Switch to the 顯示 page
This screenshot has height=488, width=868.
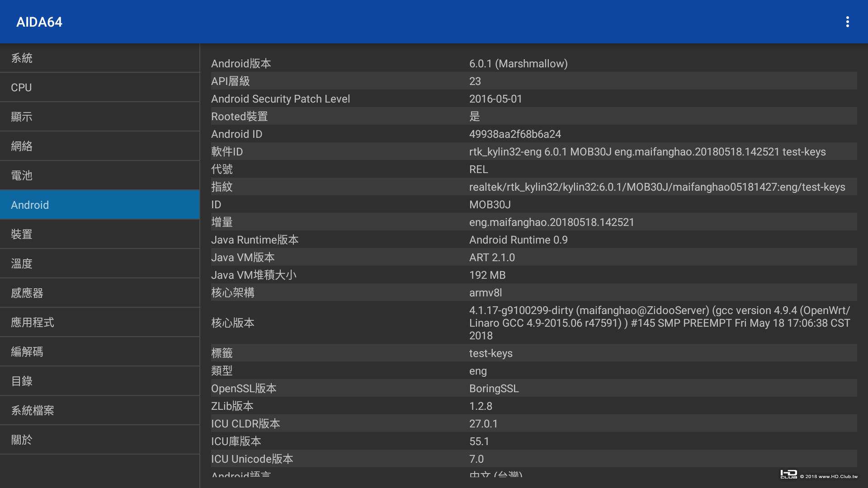point(99,117)
